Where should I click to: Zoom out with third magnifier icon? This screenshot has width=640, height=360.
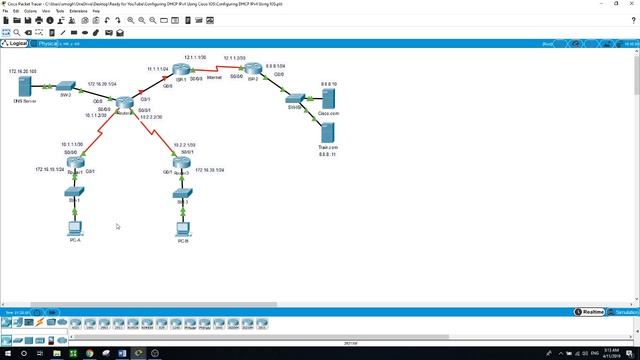153,20
